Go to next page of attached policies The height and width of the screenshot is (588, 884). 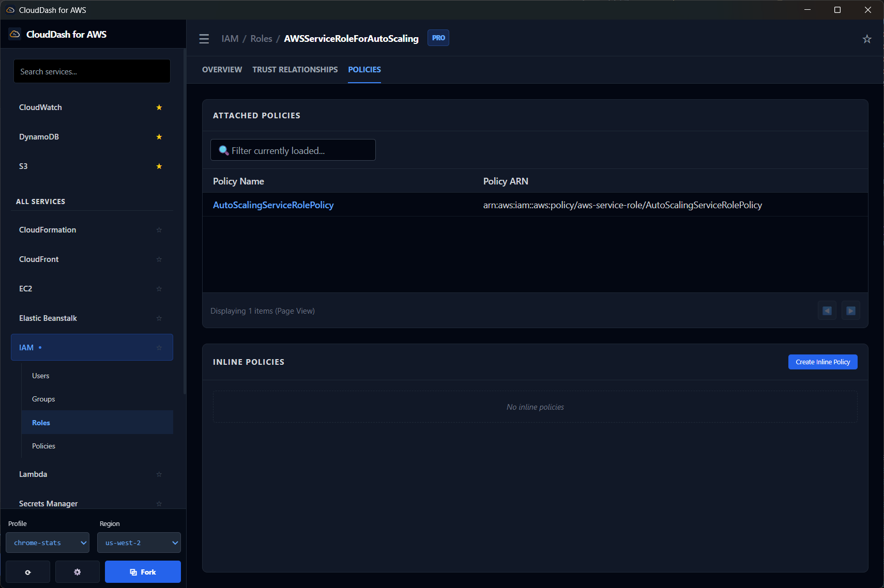[x=850, y=311]
